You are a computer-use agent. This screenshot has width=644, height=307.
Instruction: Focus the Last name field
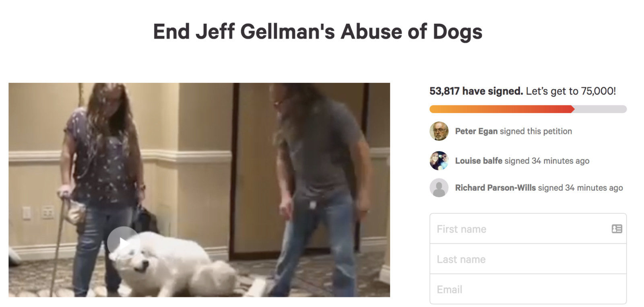528,259
